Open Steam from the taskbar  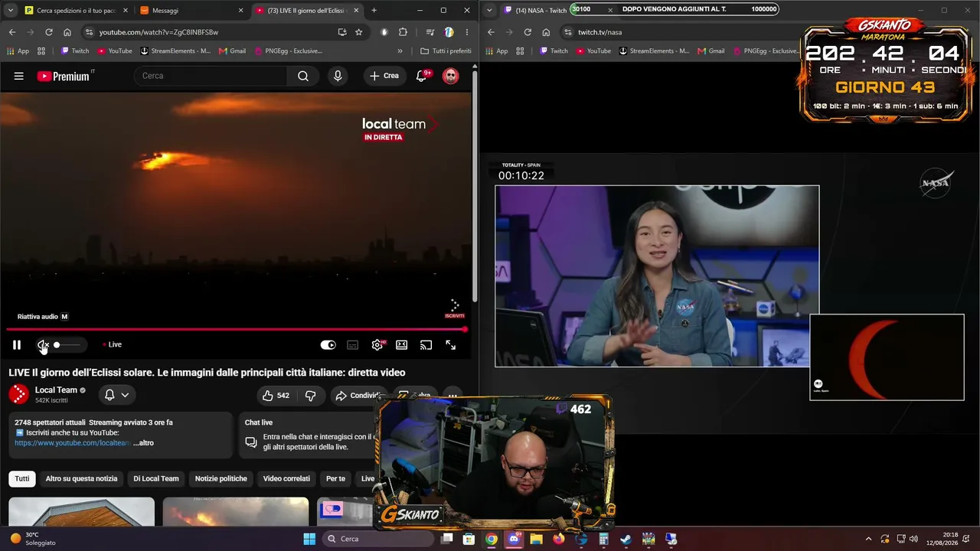click(x=626, y=539)
